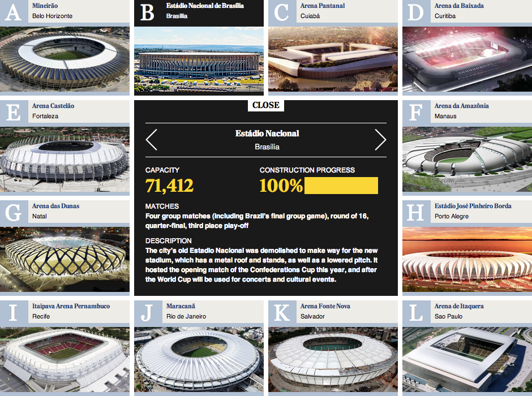Advance to next stadium with right arrow
The image size is (532, 396).
coord(380,140)
